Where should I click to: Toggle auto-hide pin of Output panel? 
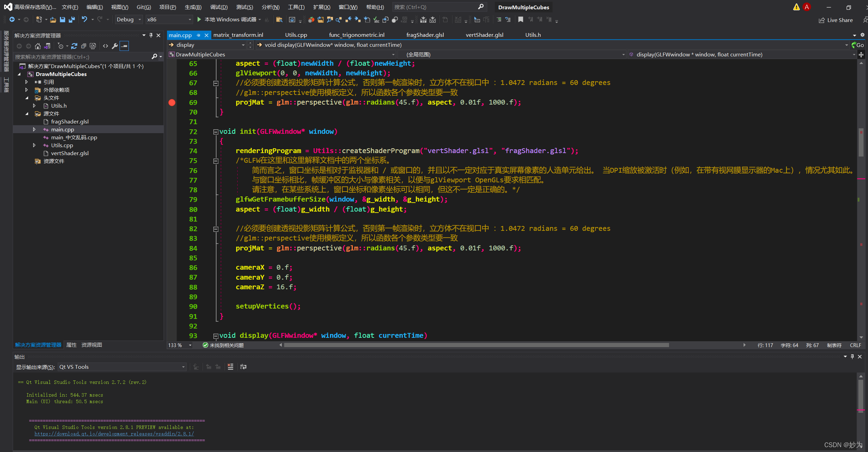[852, 357]
